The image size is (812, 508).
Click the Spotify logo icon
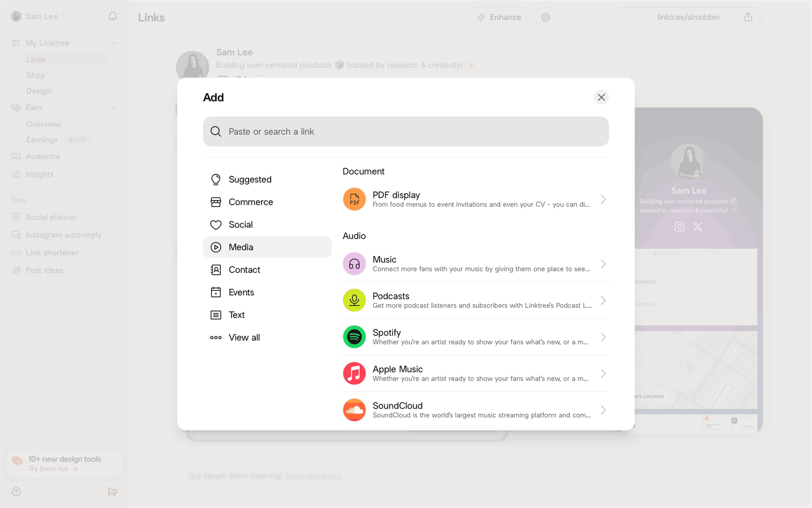pyautogui.click(x=354, y=337)
